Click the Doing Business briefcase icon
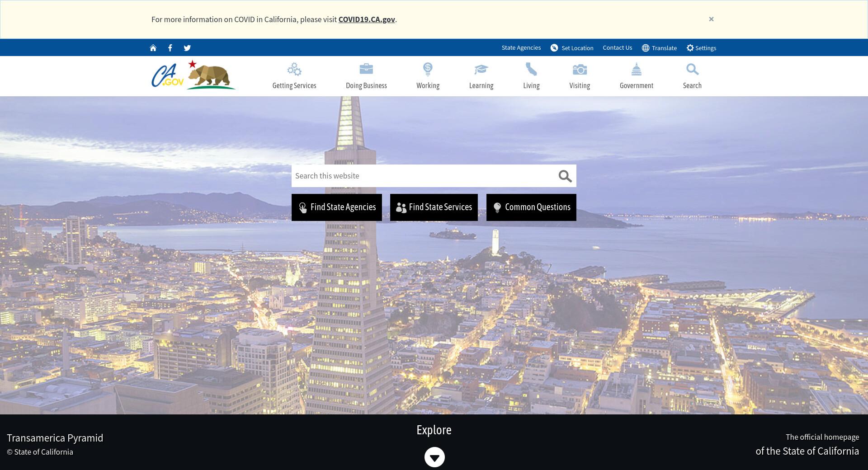Screen dimensions: 868x470 pyautogui.click(x=366, y=69)
